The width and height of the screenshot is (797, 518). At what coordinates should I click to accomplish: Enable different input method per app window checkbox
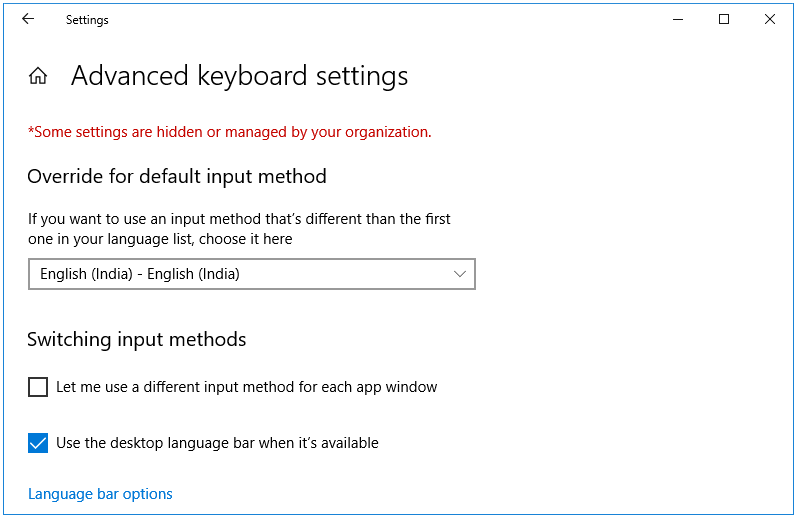[x=38, y=387]
